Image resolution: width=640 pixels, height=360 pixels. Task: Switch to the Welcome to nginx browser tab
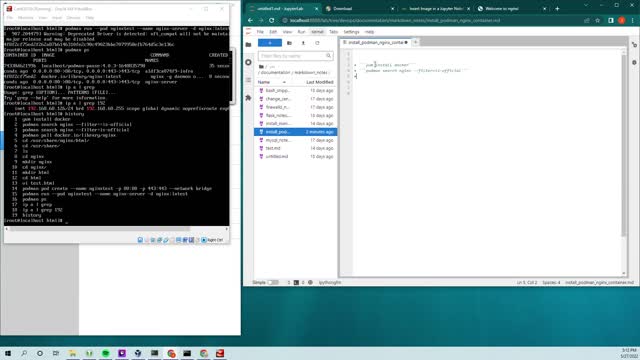coord(512,9)
